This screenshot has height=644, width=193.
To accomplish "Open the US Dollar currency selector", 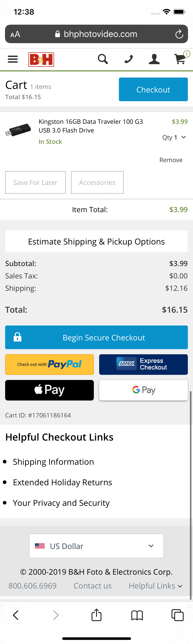I will click(96, 546).
